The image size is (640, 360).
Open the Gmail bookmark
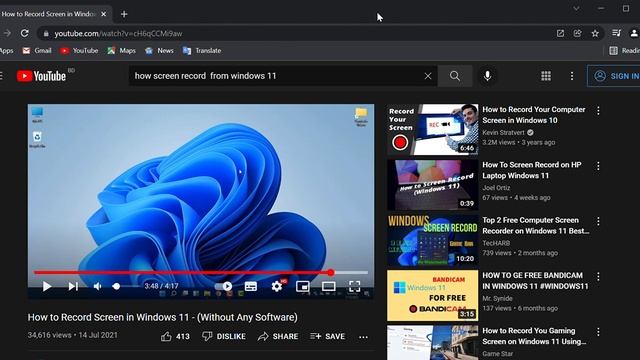(37, 51)
